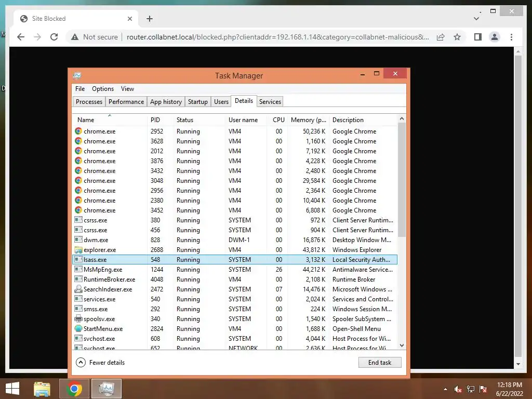Open File Explorer from the taskbar
The width and height of the screenshot is (532, 399).
click(x=42, y=389)
